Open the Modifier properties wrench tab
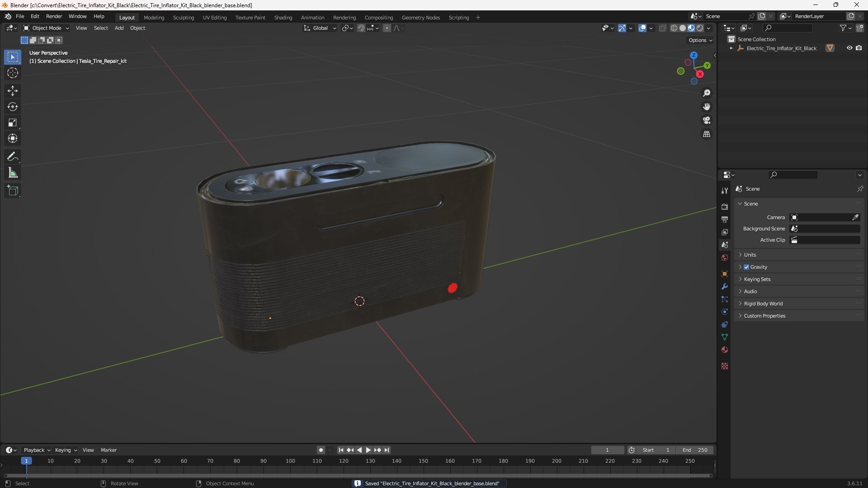The height and width of the screenshot is (488, 868). (x=725, y=286)
